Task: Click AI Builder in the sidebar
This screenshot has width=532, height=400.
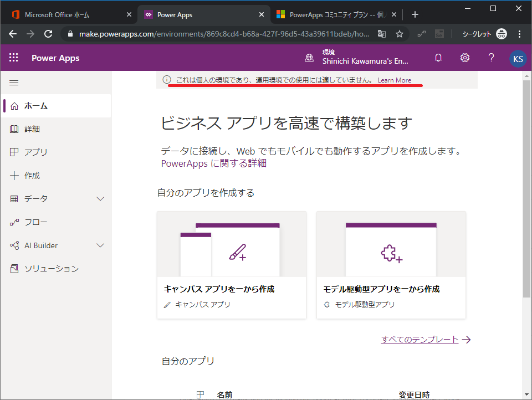Action: coord(40,245)
